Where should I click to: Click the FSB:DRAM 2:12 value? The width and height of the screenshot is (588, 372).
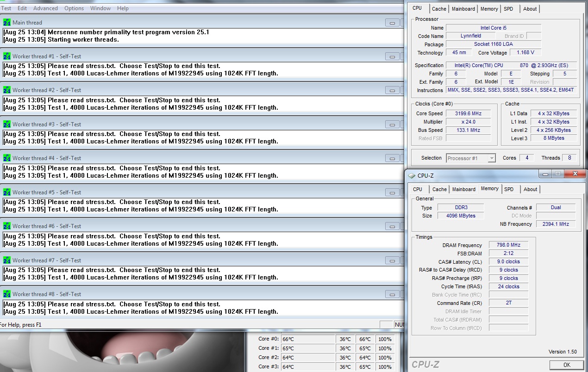(509, 254)
